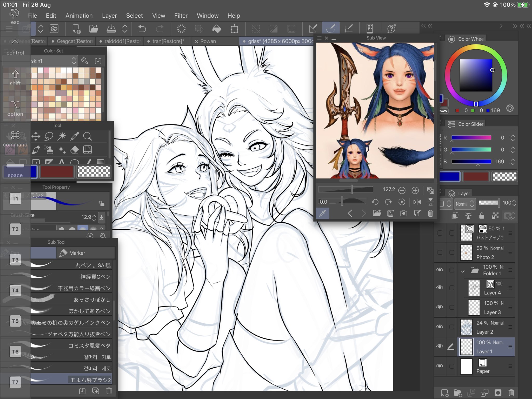Select the Eraser tool
Image resolution: width=532 pixels, height=399 pixels.
pos(75,150)
